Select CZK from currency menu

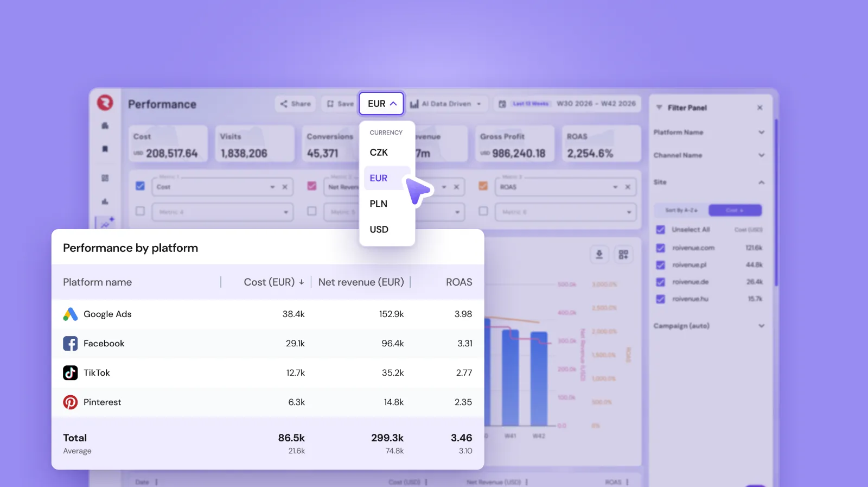coord(387,153)
